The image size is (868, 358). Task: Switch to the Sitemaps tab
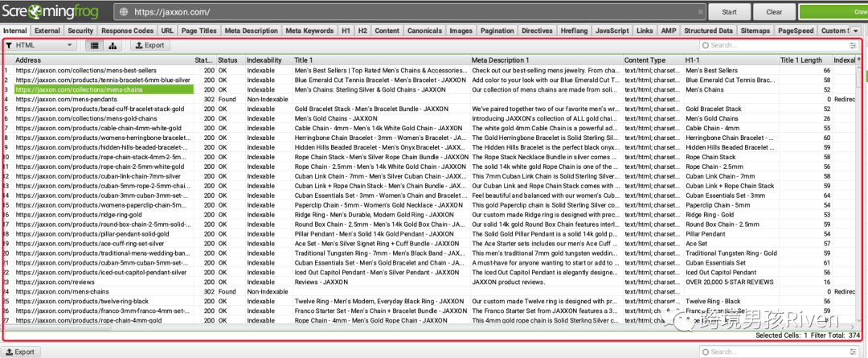click(755, 31)
